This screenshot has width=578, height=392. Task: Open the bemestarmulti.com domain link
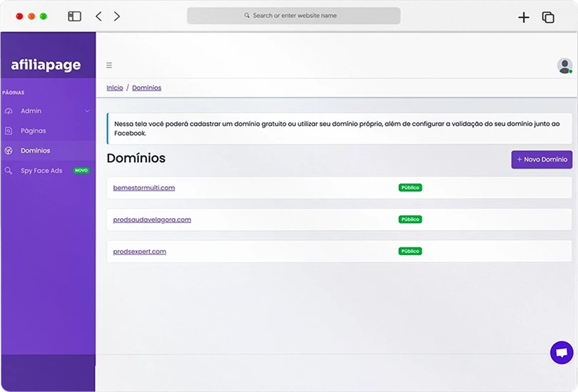143,188
